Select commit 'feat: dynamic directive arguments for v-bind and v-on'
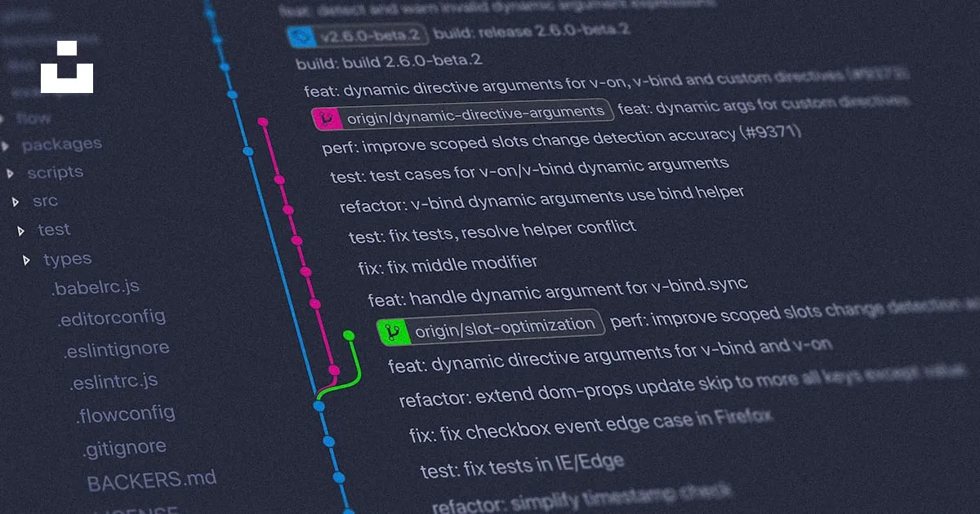The width and height of the screenshot is (980, 514). [611, 354]
